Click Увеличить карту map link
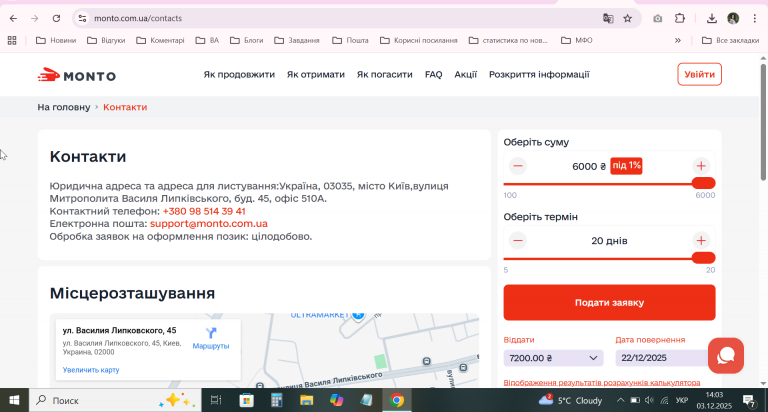Viewport: 768px width, 412px height. (x=91, y=370)
